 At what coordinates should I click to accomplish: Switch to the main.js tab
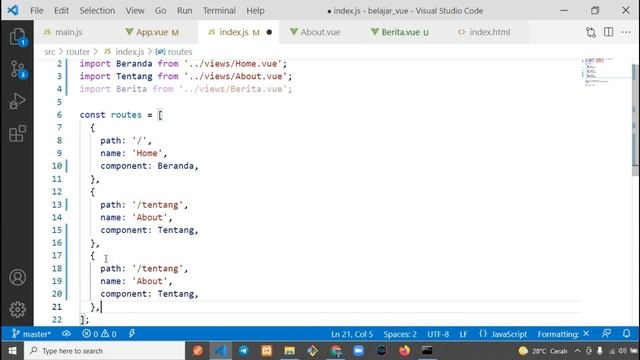69,32
